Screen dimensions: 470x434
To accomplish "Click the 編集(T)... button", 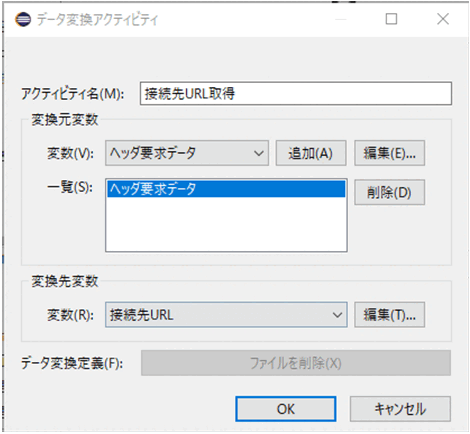I will [389, 315].
